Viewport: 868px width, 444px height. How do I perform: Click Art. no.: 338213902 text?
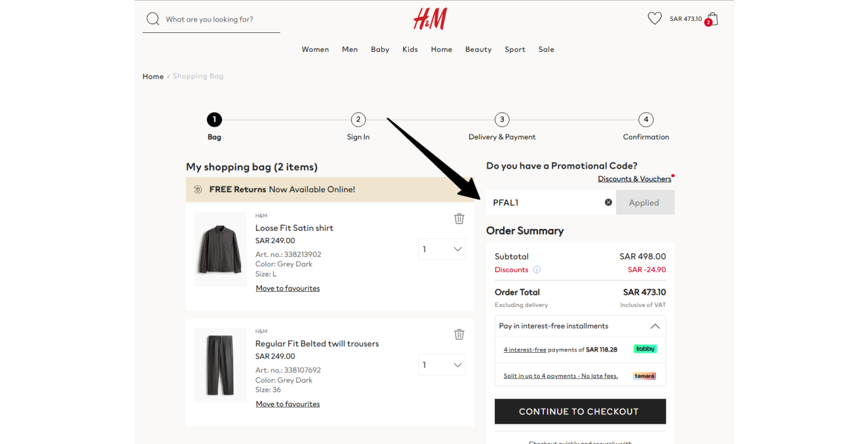point(288,254)
